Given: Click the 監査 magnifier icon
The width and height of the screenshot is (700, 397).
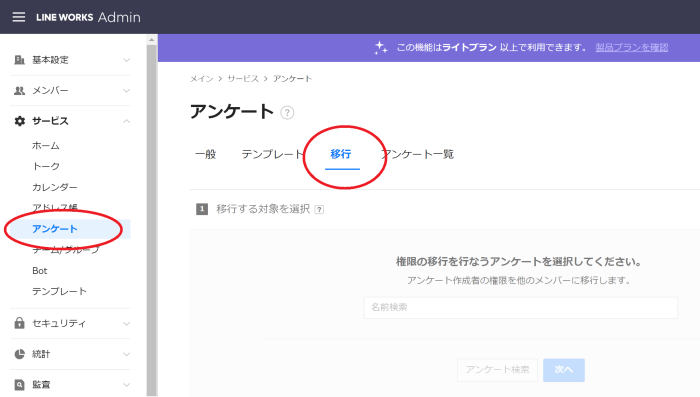Looking at the screenshot, I should tap(19, 384).
